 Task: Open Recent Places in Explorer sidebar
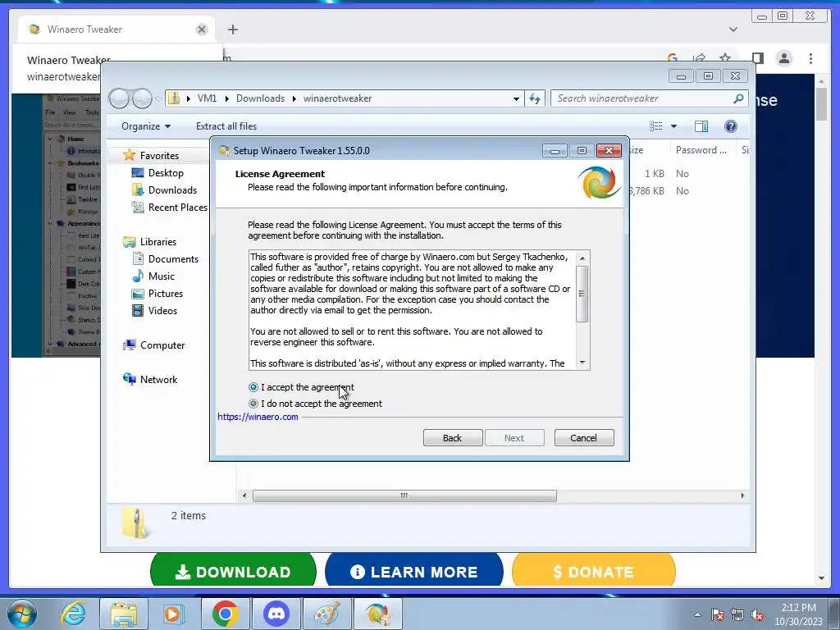(177, 207)
